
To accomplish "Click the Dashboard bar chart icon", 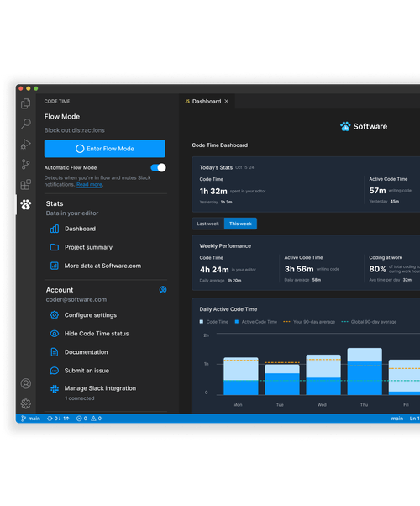I will [x=55, y=229].
